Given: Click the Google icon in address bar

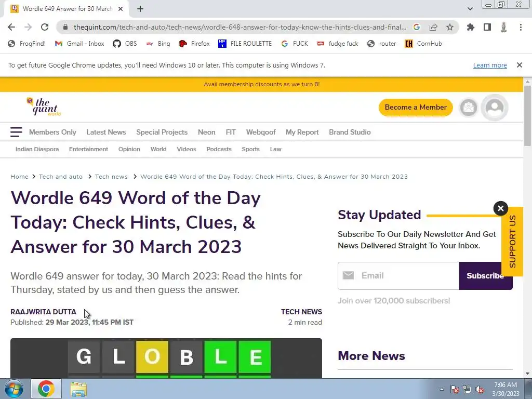Looking at the screenshot, I should click(417, 27).
